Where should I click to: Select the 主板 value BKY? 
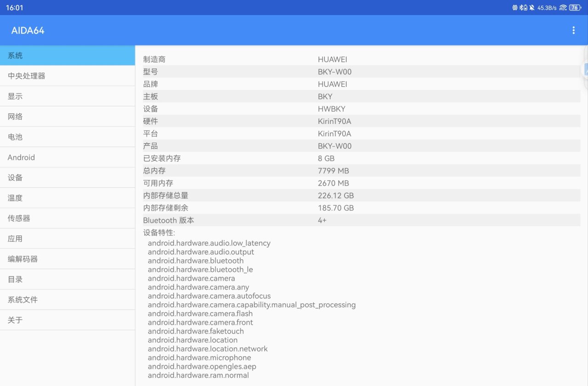click(325, 96)
